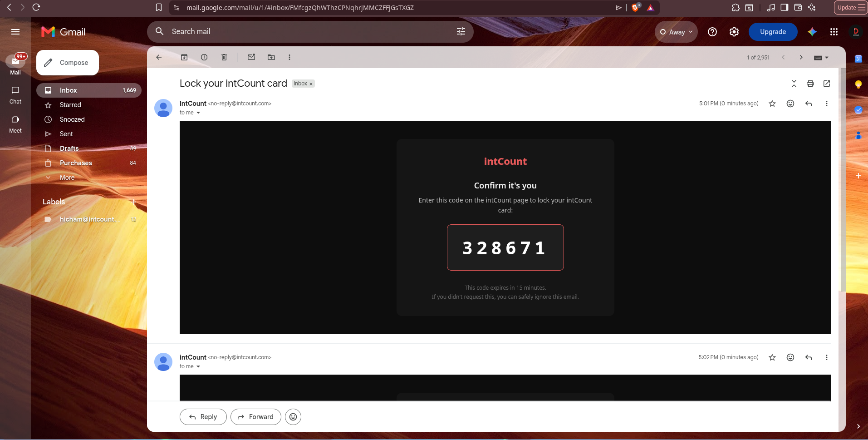Star the 5:01 PM intCount message

coord(772,104)
